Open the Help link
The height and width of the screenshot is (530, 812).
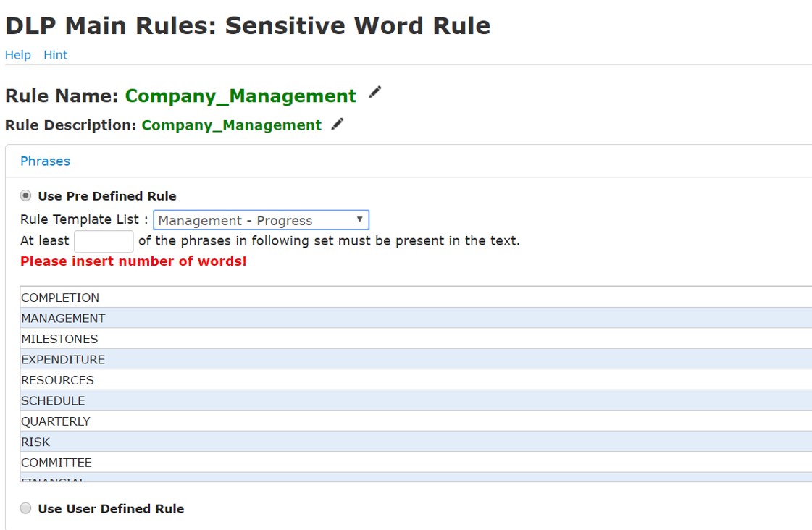(18, 55)
